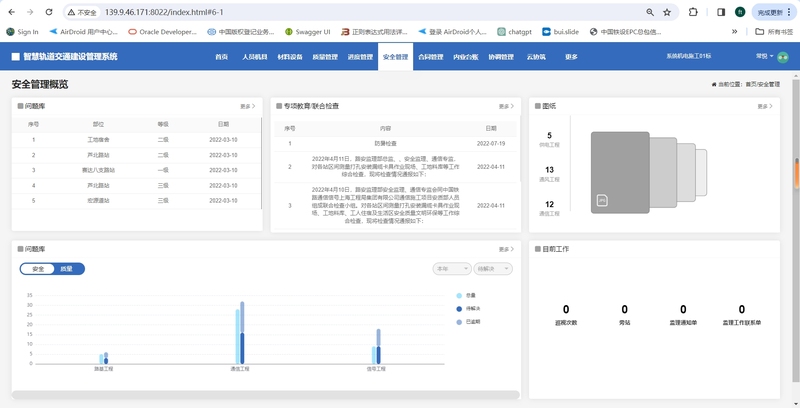Click 更多 in 专项教育/联合检查 panel

pos(506,106)
